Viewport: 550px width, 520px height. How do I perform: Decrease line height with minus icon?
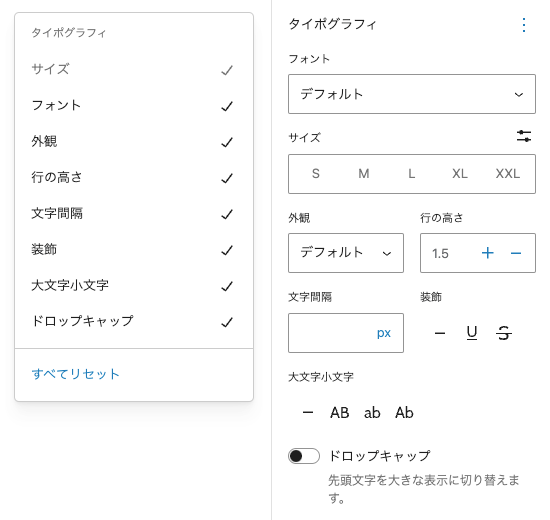pyautogui.click(x=516, y=253)
